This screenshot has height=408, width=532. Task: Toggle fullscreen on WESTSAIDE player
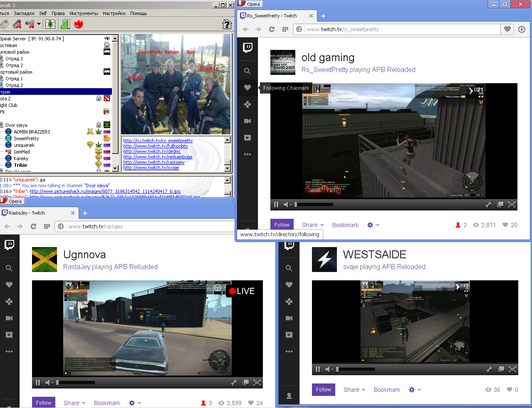point(512,369)
